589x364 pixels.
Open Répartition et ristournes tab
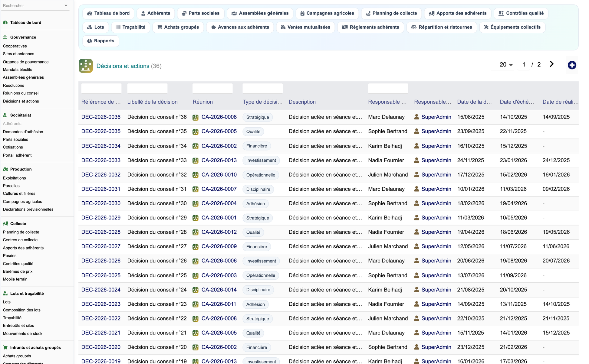pyautogui.click(x=441, y=27)
